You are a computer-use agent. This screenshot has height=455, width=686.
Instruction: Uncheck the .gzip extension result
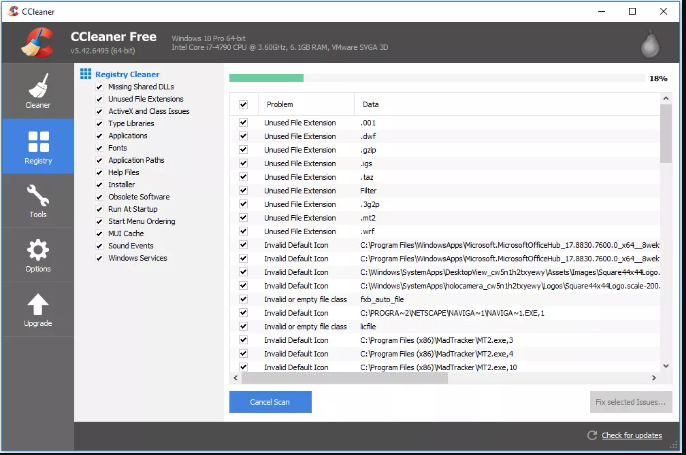(243, 150)
